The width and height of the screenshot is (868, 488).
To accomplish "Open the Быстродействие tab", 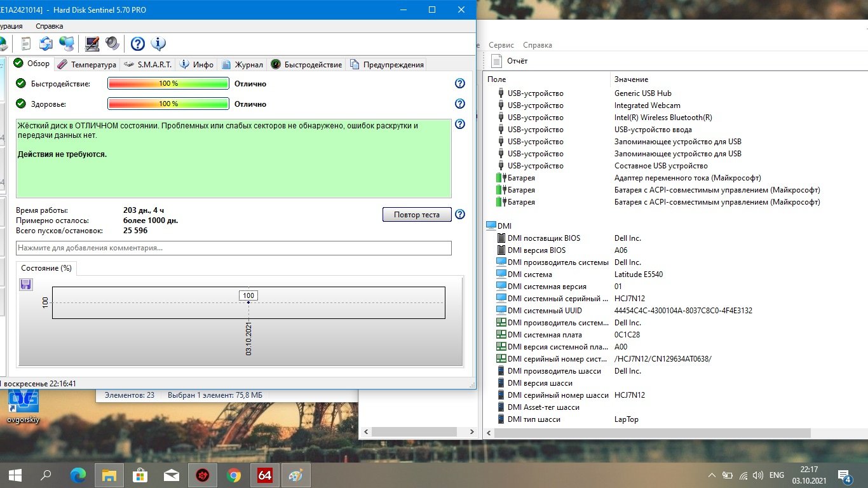I will coord(306,64).
